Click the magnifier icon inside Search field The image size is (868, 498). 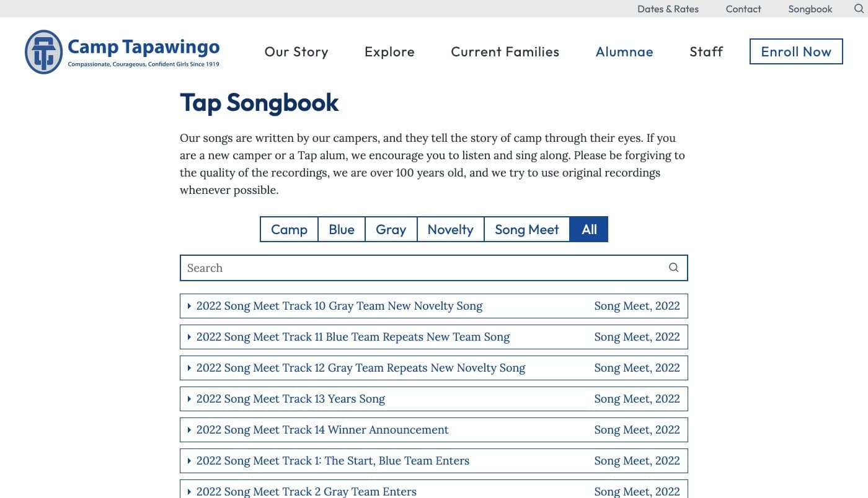(673, 268)
